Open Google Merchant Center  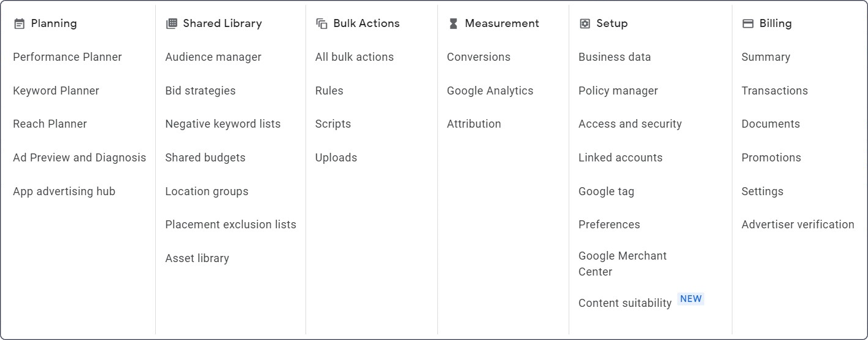[623, 264]
